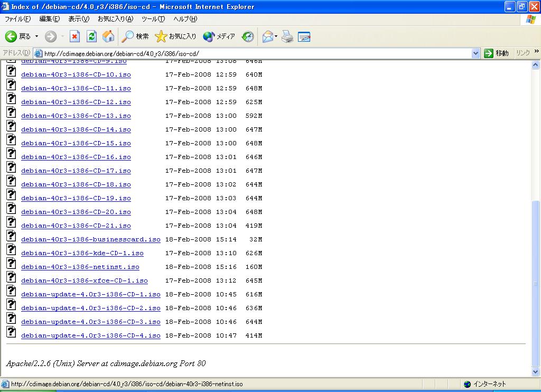Screen dimensions: 541x392
Task: Click the file icon beside debian-40r3-i386-businesscard.iso
Action: coord(11,235)
